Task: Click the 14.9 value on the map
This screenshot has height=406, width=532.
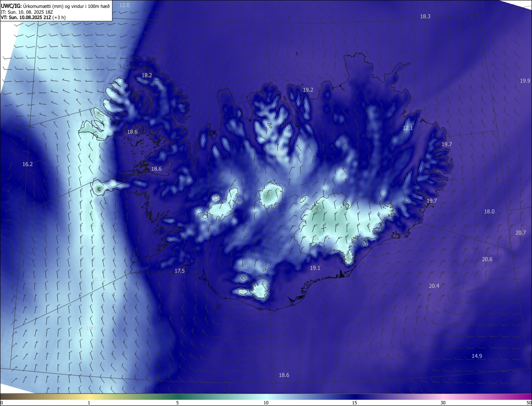Action: pos(477,356)
